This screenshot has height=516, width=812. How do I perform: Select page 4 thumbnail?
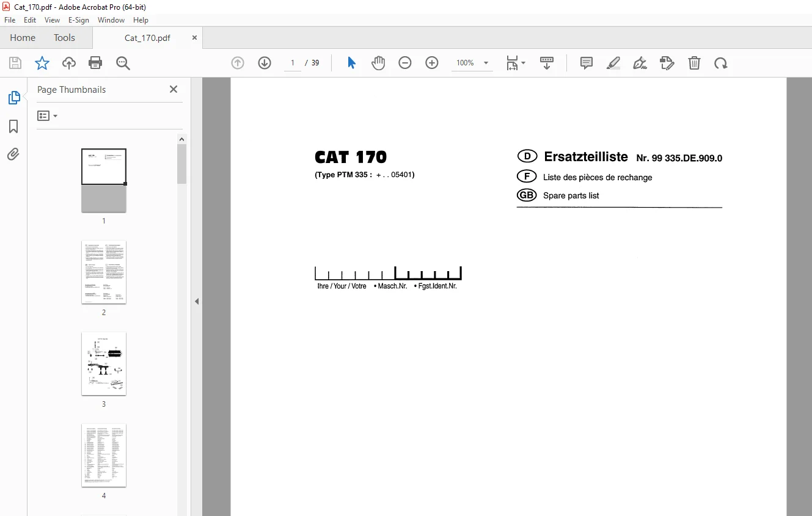pyautogui.click(x=104, y=456)
